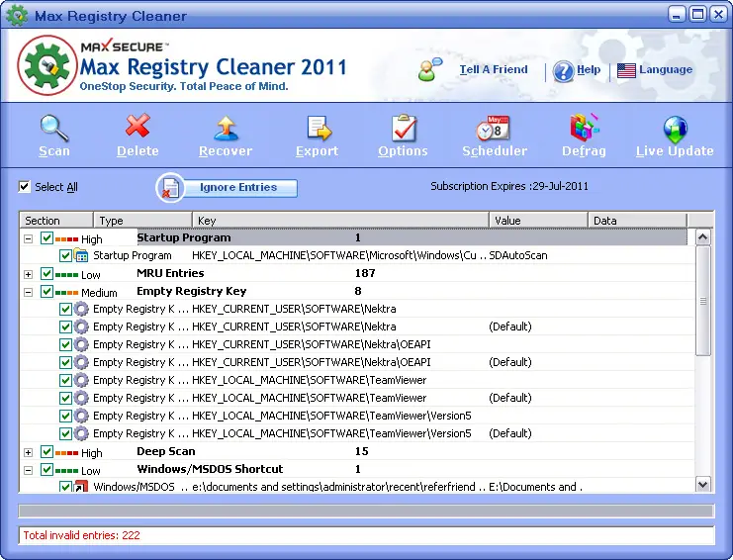
Task: Select the SDAutoScan value text
Action: tap(518, 255)
